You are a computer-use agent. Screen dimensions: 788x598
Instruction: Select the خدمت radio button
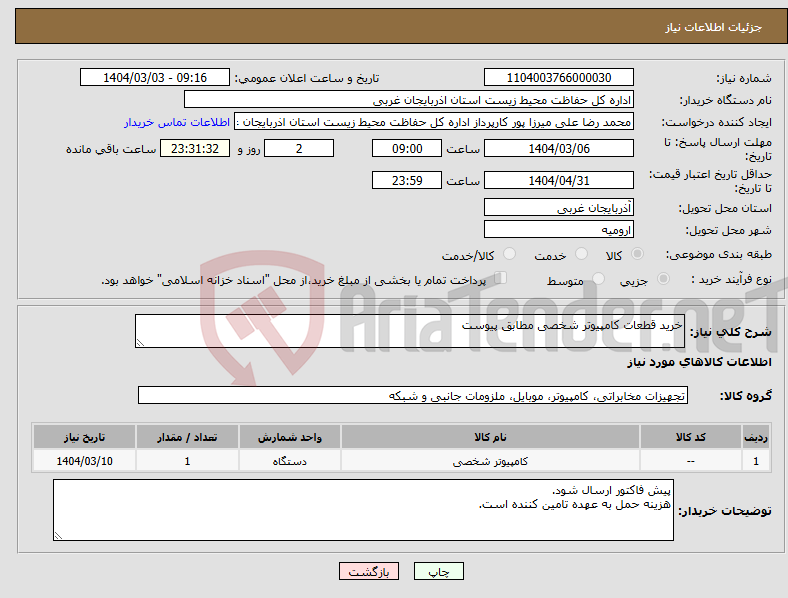pyautogui.click(x=581, y=254)
